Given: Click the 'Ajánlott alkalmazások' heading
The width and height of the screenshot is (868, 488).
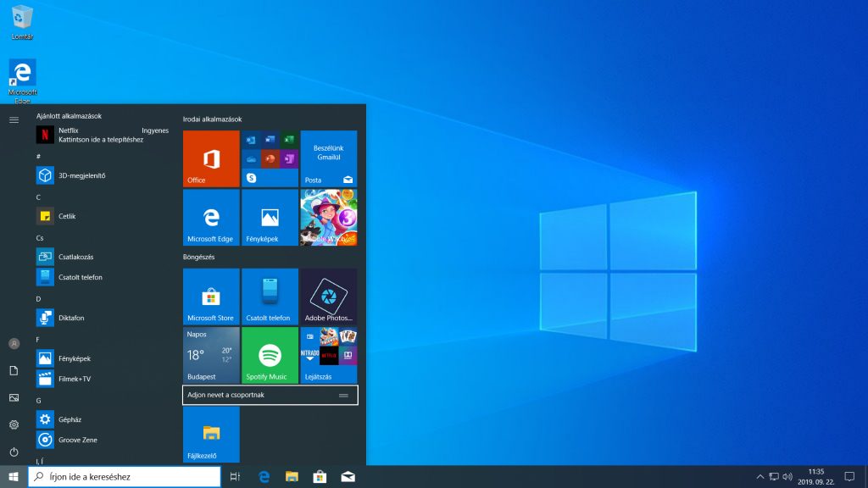Looking at the screenshot, I should [70, 116].
